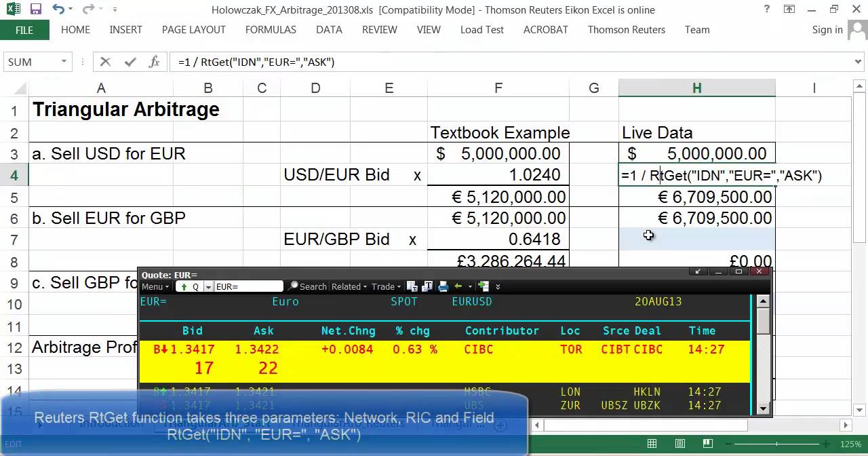Click the green back arrow in Quote toolbar
868x456 pixels.
click(x=458, y=286)
